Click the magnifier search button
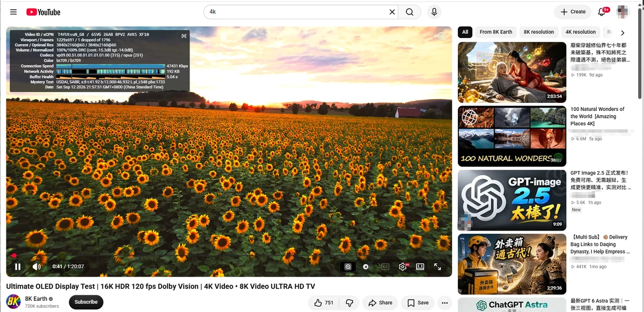Screen dimensions: 644x312 [409, 12]
